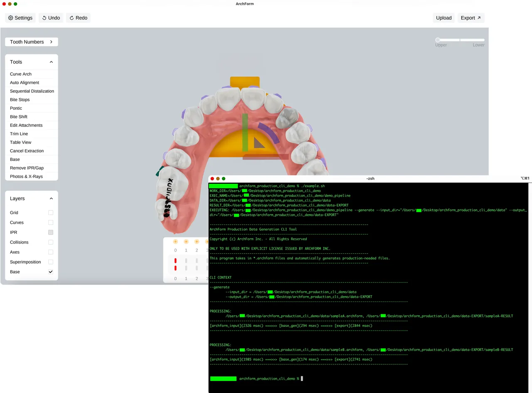Collapse the Tools panel
This screenshot has width=532, height=393.
click(x=51, y=62)
